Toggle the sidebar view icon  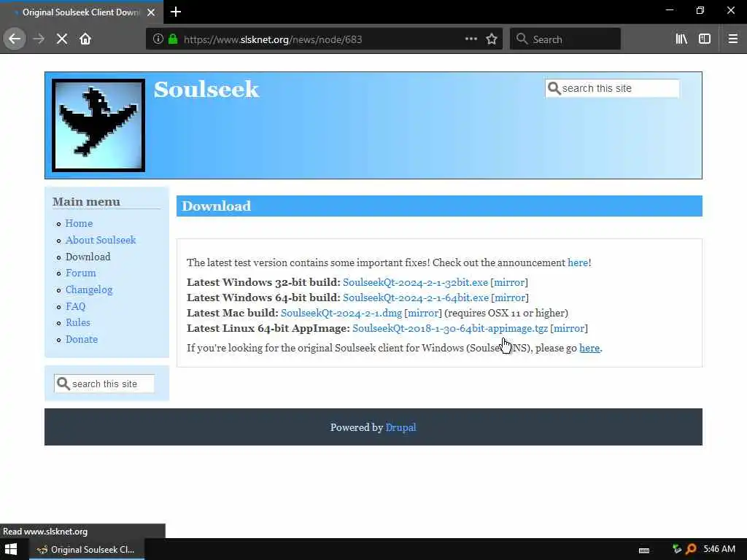click(x=705, y=39)
